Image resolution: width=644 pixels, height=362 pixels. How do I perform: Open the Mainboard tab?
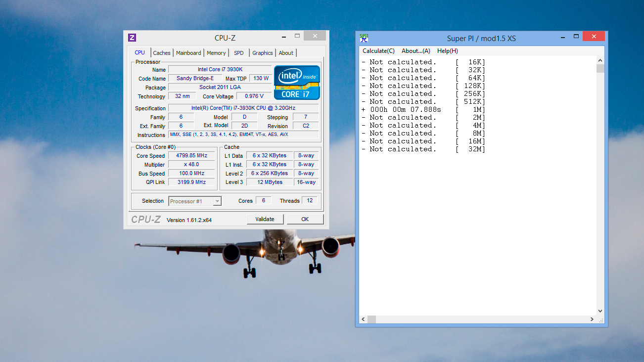point(188,53)
